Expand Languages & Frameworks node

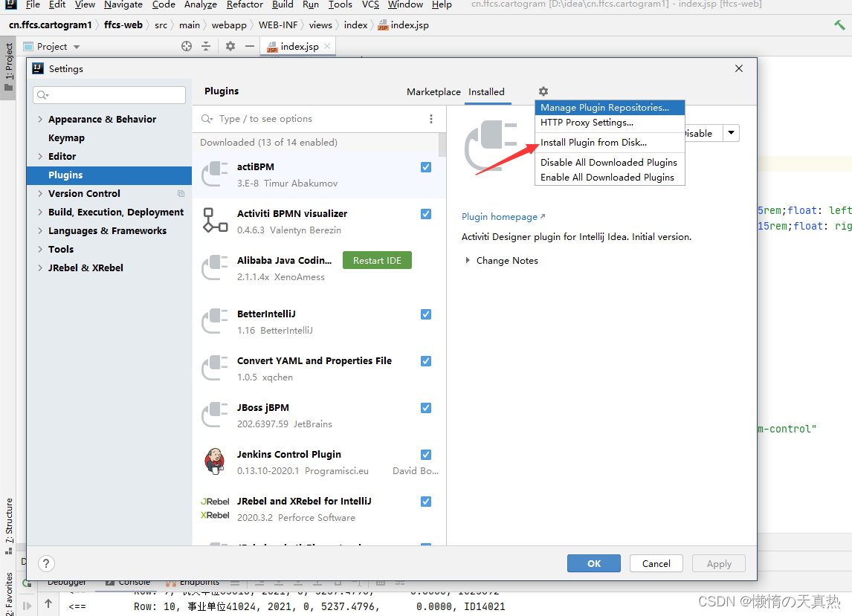click(40, 231)
